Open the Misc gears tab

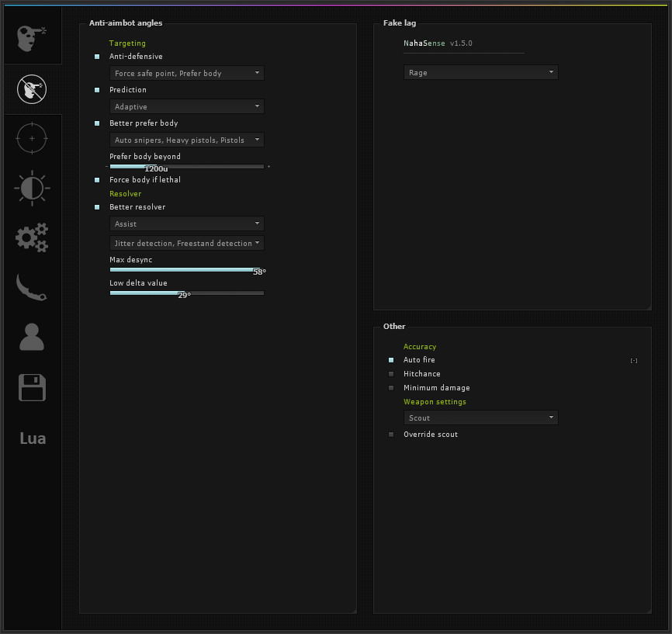[x=32, y=237]
